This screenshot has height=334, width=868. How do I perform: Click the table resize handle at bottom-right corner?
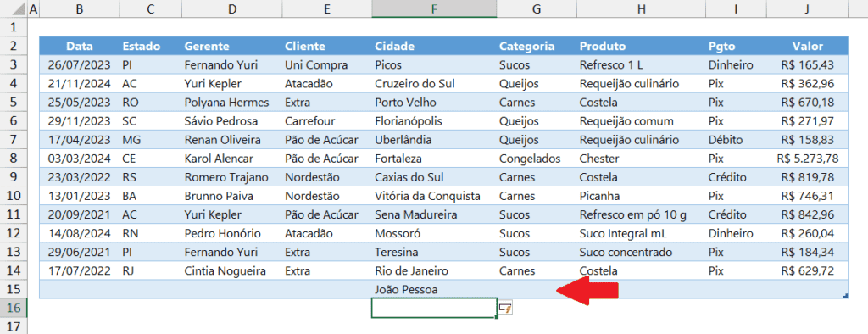pos(845,297)
